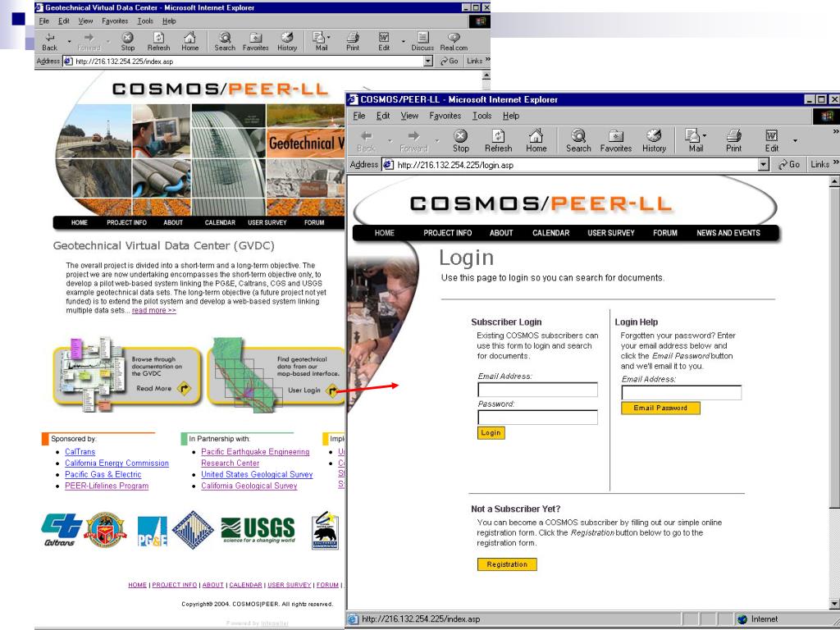Open address dropdown in Geotechnical Data Center window
Image resolution: width=840 pixels, height=630 pixels.
428,61
